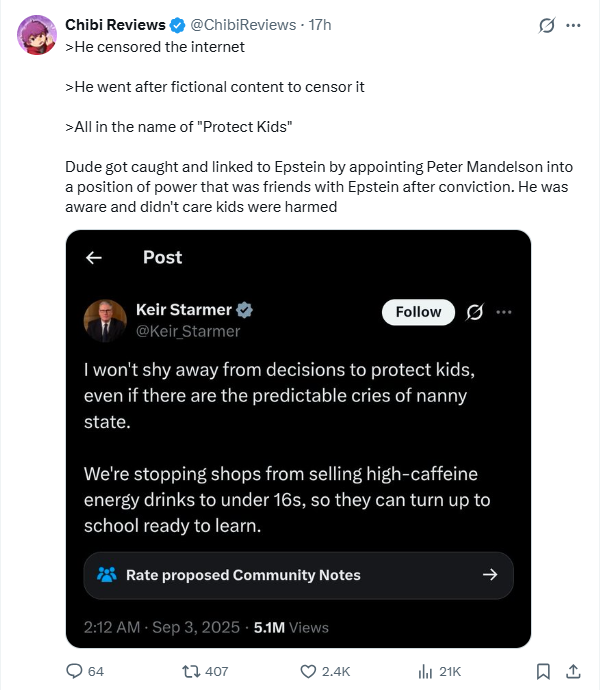Image resolution: width=600 pixels, height=690 pixels.
Task: Click the Keir Starmer display name
Action: (183, 310)
